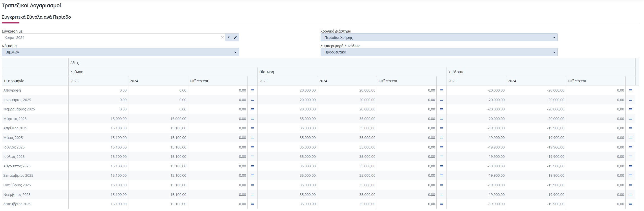Image resolution: width=644 pixels, height=211 pixels.
Task: Click the 'Χρέωση' group header
Action: 163,72
